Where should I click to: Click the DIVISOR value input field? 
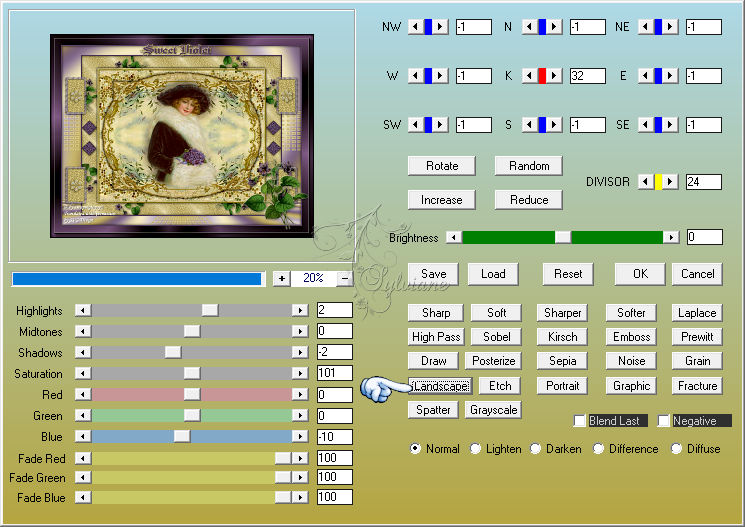704,182
